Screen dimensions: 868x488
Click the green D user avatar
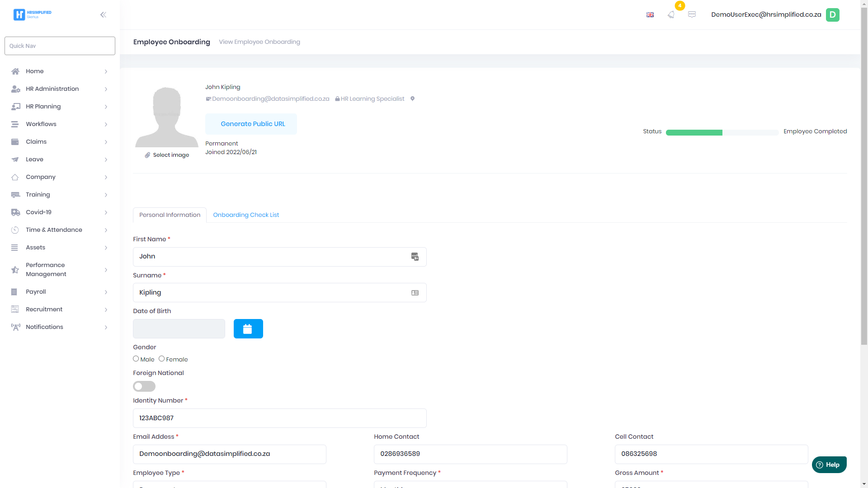coord(832,14)
